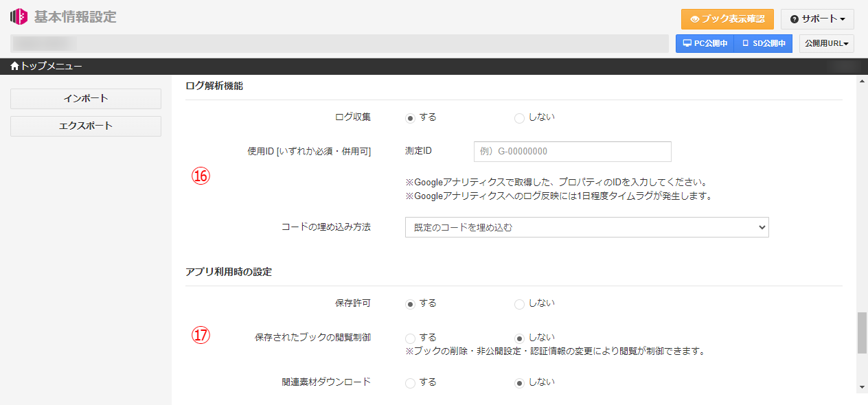Enable 保存されたブックの閲覧制御 with する
This screenshot has height=405, width=868.
411,338
